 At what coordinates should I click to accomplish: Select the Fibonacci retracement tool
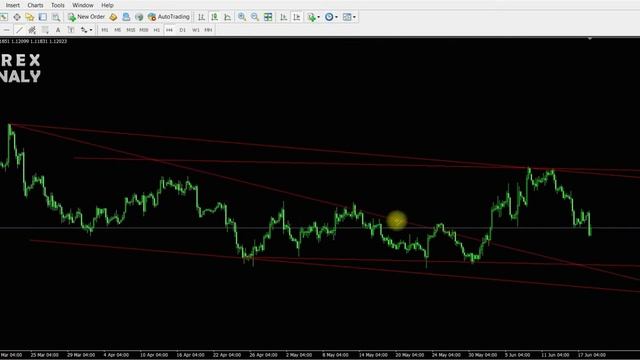(45, 30)
